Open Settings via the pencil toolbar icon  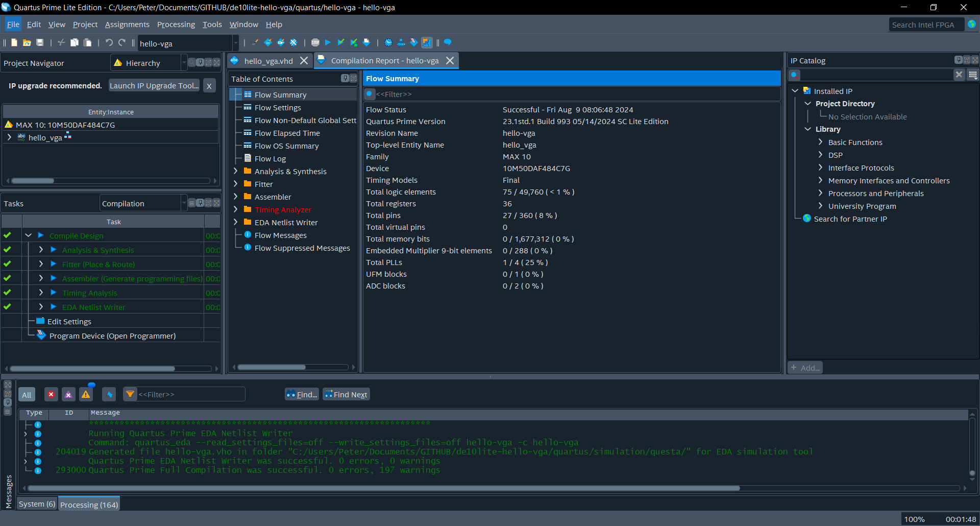pyautogui.click(x=255, y=43)
